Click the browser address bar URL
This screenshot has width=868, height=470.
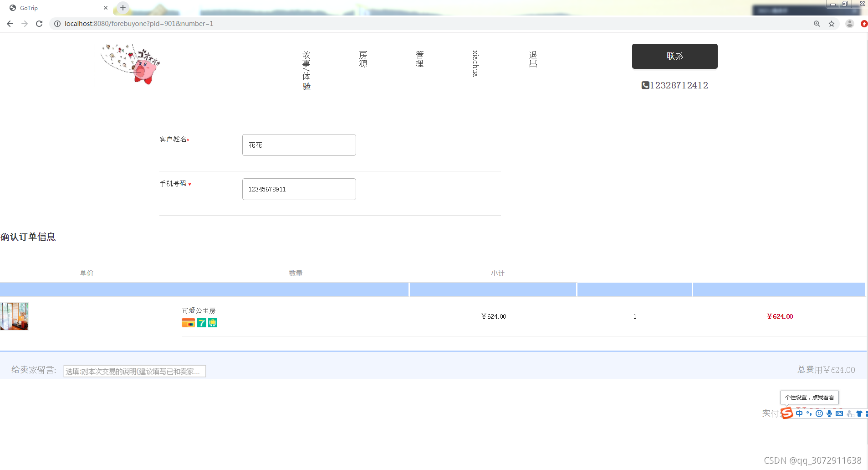(139, 24)
